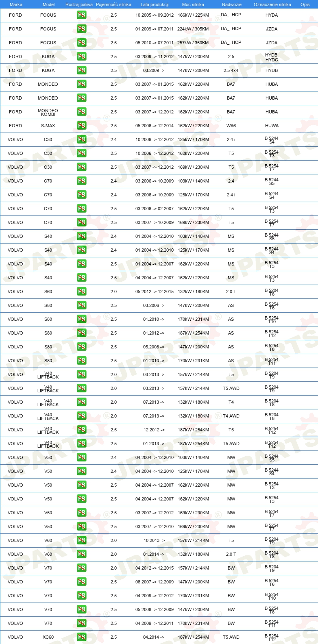Select the 04.2014 -> production date cell
Viewport: 318px width, 644px height.
click(x=154, y=637)
